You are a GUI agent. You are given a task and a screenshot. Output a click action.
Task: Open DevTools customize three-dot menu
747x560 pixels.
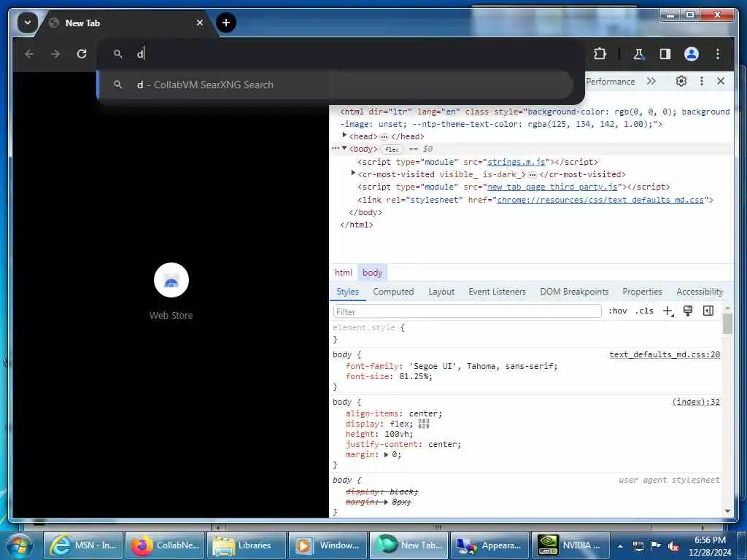point(701,82)
